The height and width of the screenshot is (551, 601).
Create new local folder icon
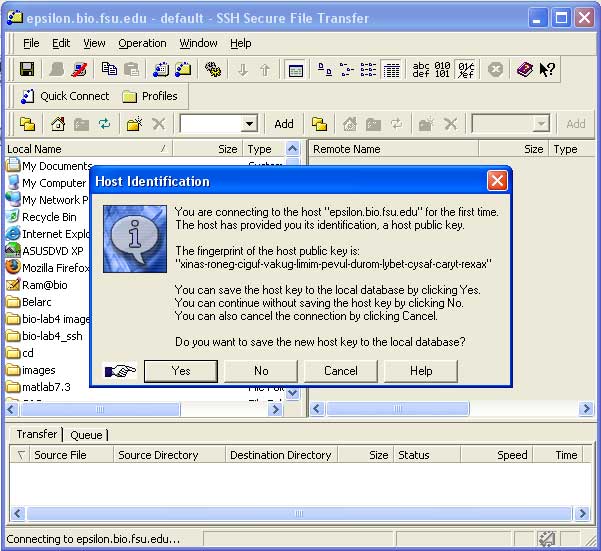click(135, 124)
